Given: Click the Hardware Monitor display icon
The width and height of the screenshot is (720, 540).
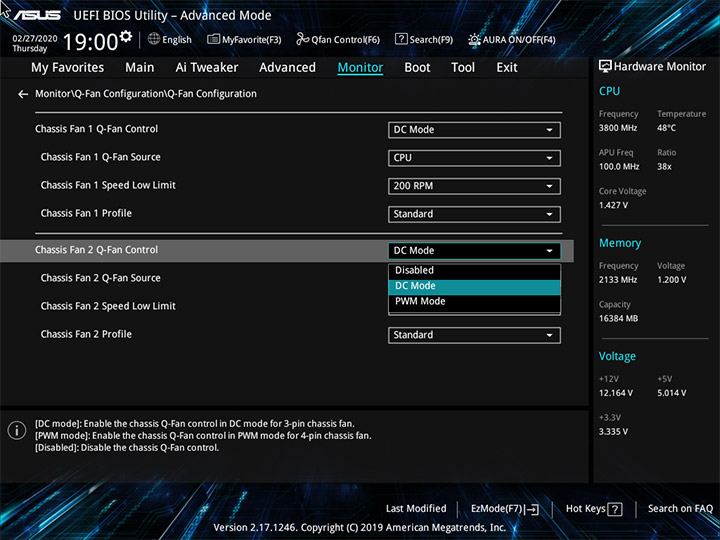Looking at the screenshot, I should (605, 67).
